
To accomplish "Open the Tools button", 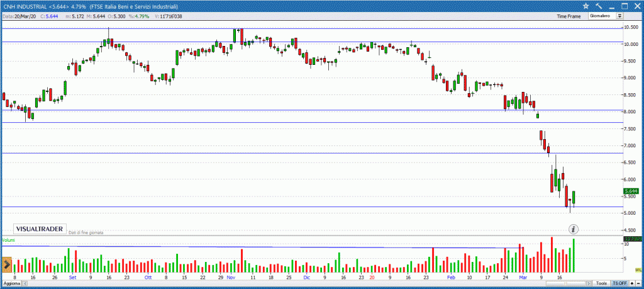I will click(602, 284).
